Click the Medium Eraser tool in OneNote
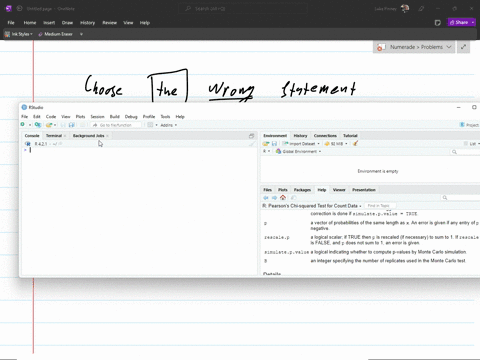 pyautogui.click(x=55, y=34)
